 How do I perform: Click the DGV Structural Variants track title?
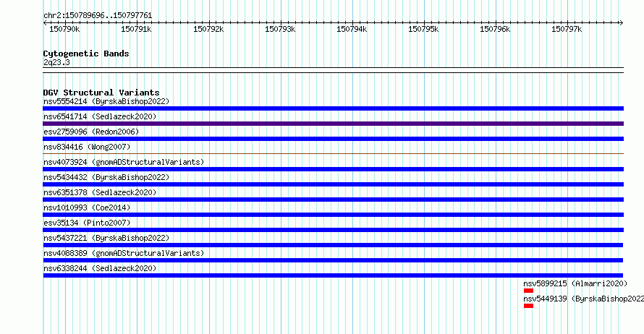pyautogui.click(x=101, y=93)
